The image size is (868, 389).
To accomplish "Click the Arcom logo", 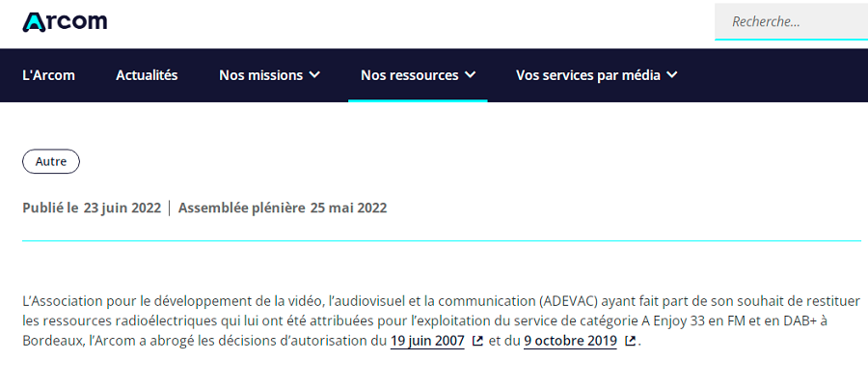I will [x=65, y=22].
